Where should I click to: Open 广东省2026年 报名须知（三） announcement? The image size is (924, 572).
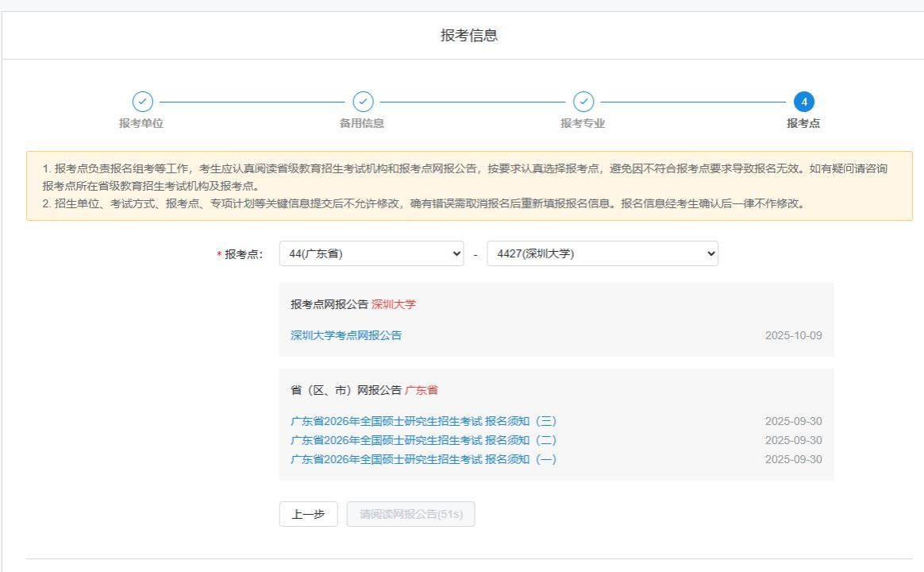423,421
